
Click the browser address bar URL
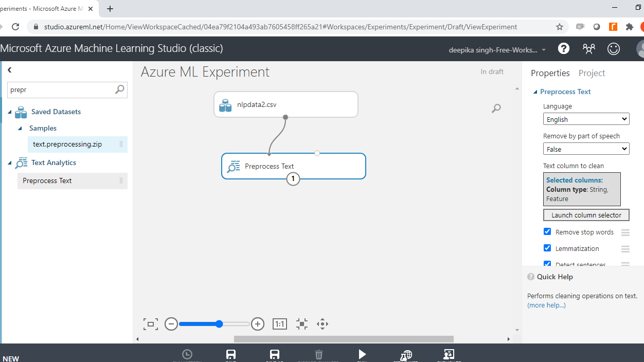tap(280, 27)
